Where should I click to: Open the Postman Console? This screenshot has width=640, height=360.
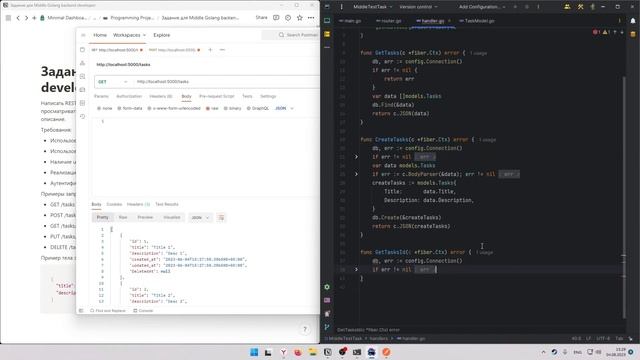click(143, 311)
